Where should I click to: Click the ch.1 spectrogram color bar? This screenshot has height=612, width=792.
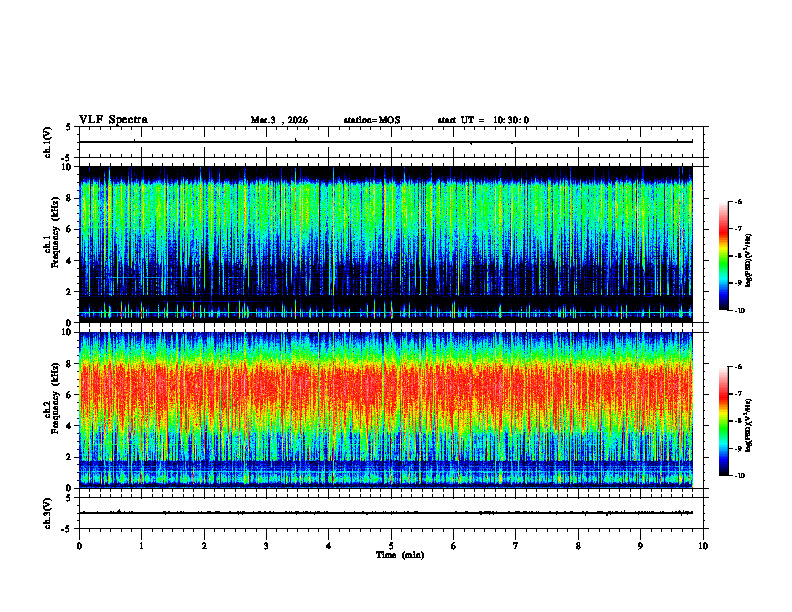coord(723,256)
